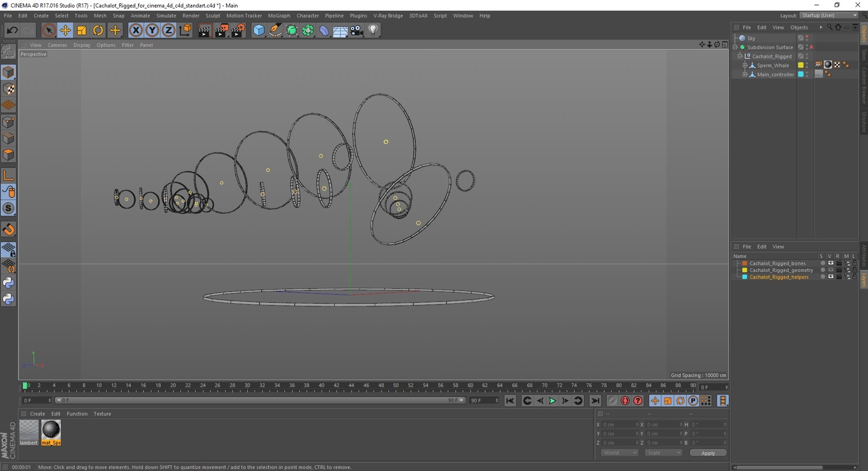Click the Apply button in coordinates
868x471 pixels.
coord(708,453)
